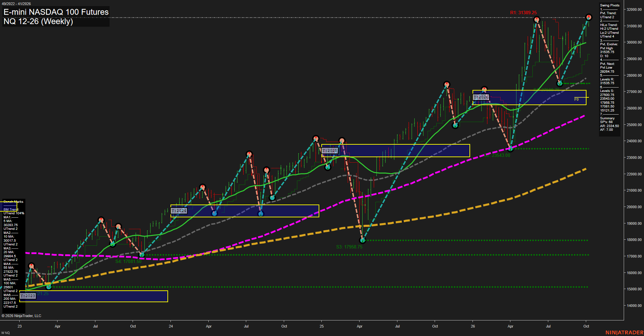Image resolution: width=644 pixels, height=336 pixels.
Task: Select the 5 MA: label in Bench Marks
Action: coord(8,221)
